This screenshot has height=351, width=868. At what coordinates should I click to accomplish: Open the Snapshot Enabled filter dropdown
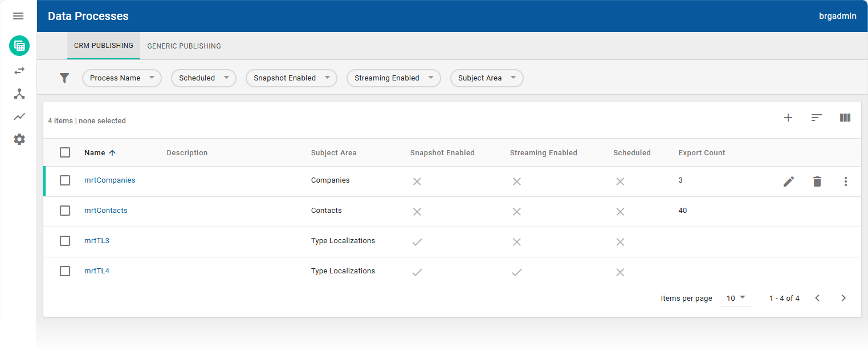[x=291, y=78]
